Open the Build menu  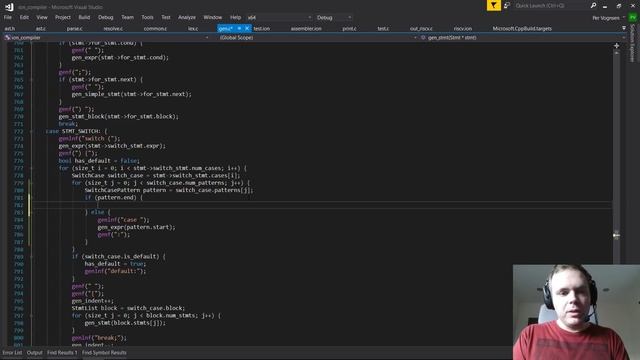coord(84,18)
